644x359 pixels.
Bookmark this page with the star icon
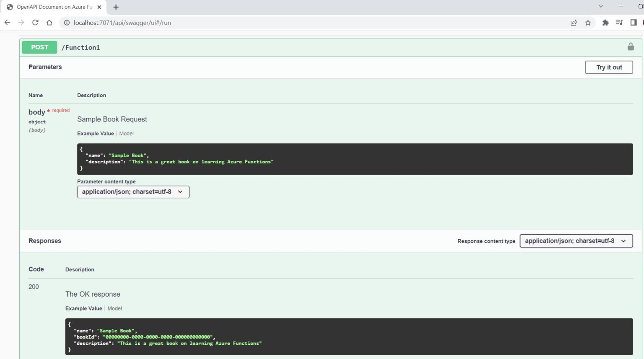[x=588, y=23]
